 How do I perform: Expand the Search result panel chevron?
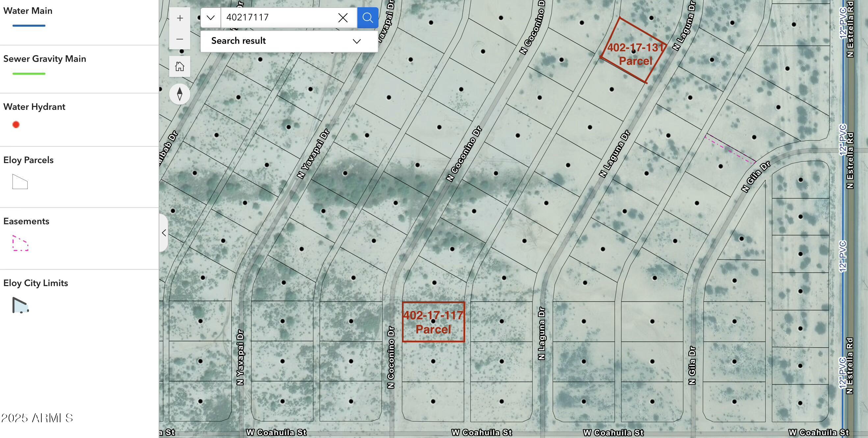tap(356, 41)
